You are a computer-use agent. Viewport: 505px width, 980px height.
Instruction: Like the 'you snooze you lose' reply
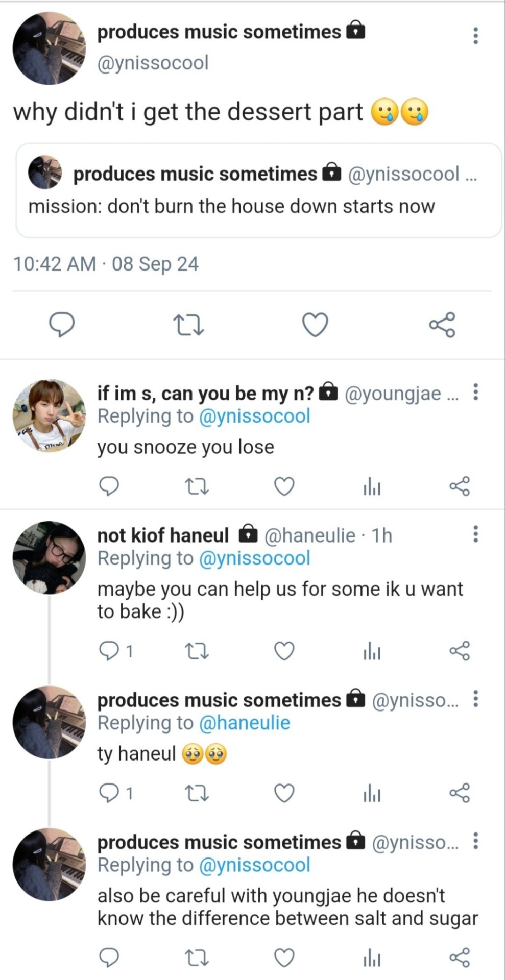click(x=284, y=487)
